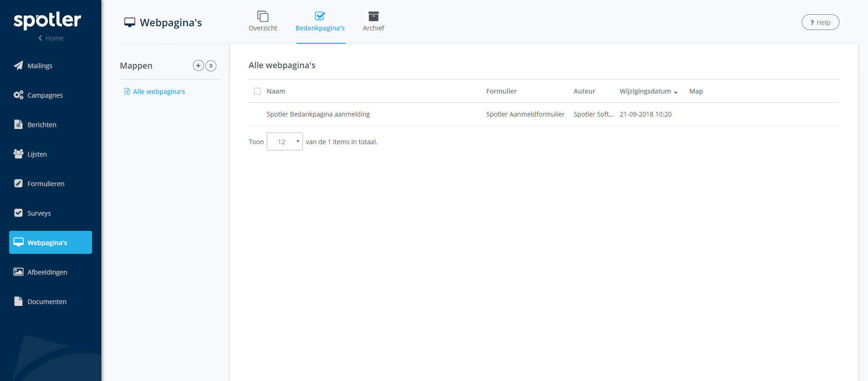
Task: Select the Bedankpagina's tab
Action: (x=320, y=22)
